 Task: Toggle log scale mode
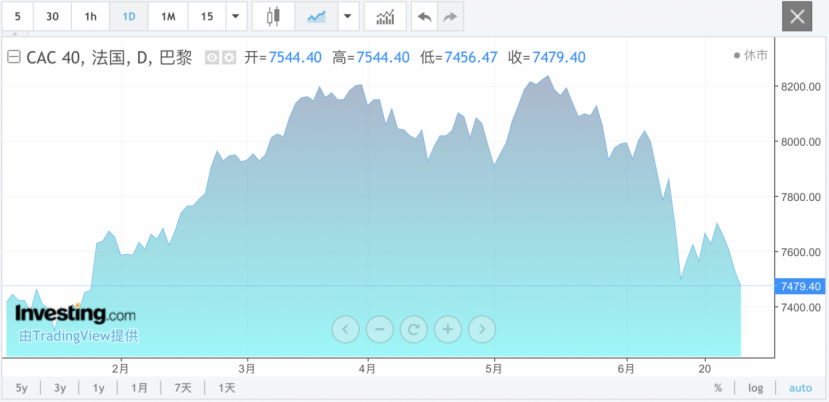755,388
